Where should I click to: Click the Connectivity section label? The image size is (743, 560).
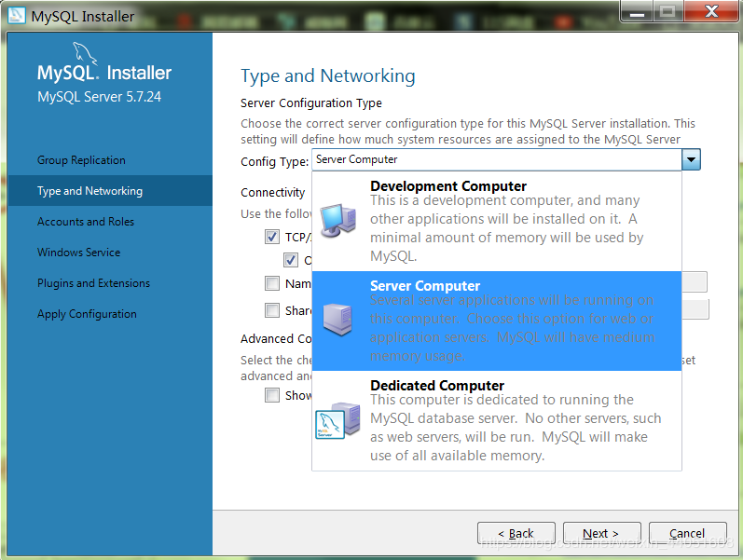272,192
